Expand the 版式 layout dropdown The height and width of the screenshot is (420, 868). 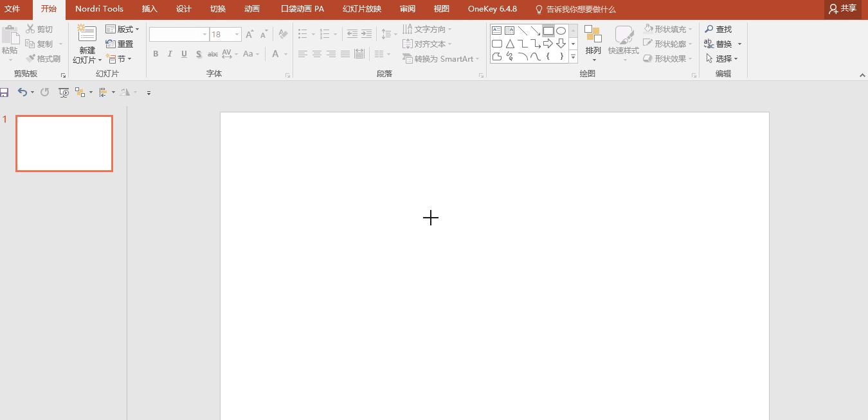pyautogui.click(x=122, y=30)
